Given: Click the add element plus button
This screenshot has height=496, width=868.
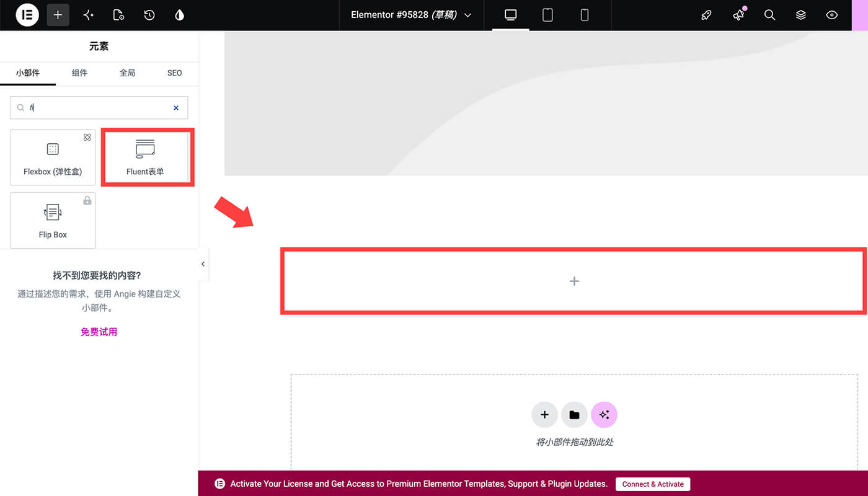Looking at the screenshot, I should (x=58, y=15).
